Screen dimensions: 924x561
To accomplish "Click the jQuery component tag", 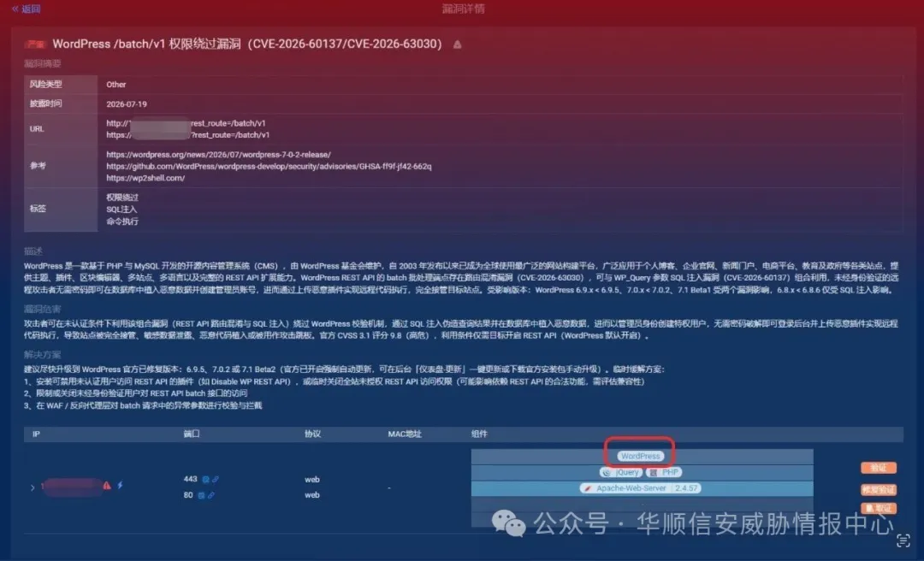I will 621,473.
